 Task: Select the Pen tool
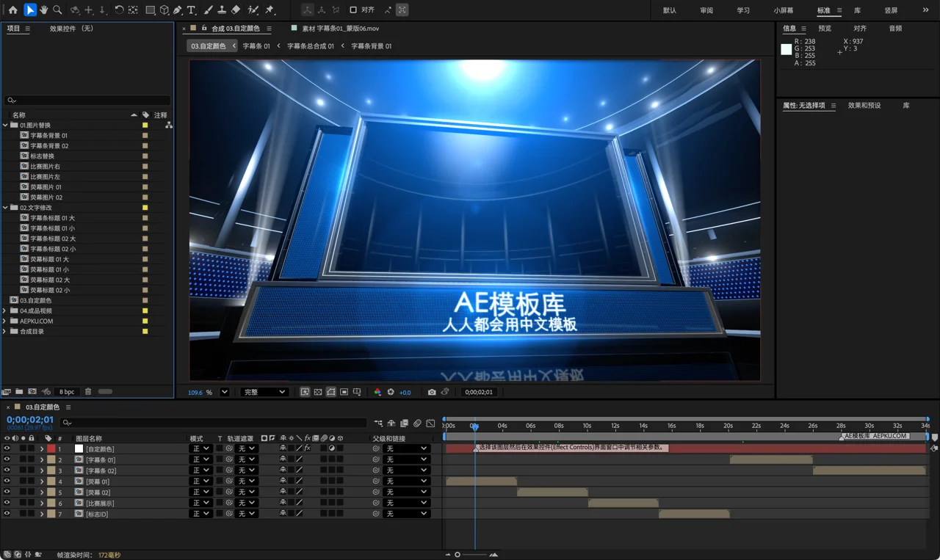[178, 10]
